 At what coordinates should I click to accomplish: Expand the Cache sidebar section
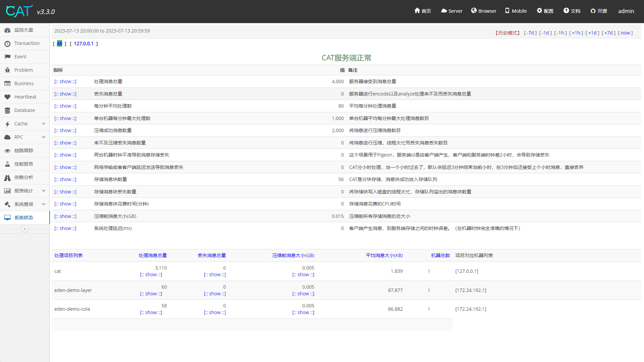tap(44, 124)
